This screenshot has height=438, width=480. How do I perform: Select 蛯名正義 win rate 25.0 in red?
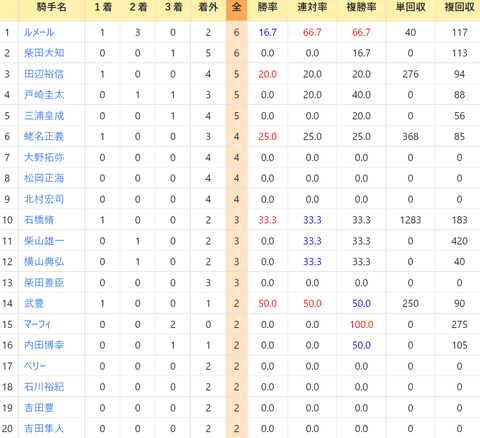268,136
